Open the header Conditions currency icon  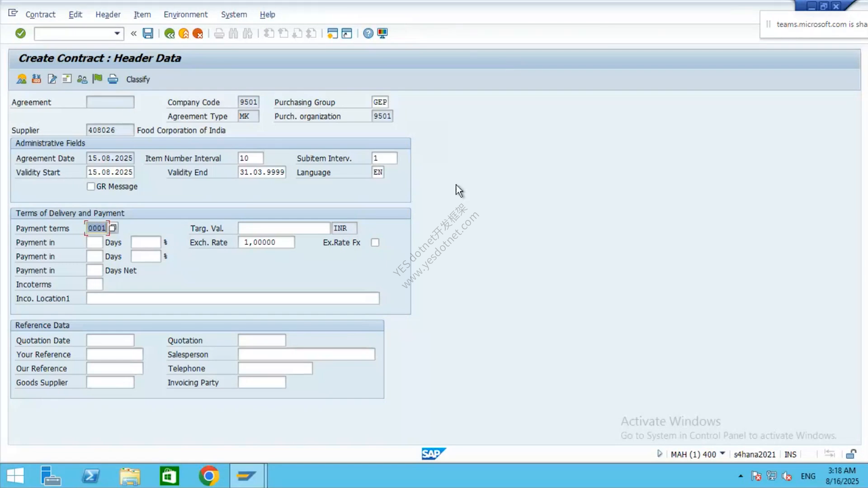pyautogui.click(x=37, y=79)
